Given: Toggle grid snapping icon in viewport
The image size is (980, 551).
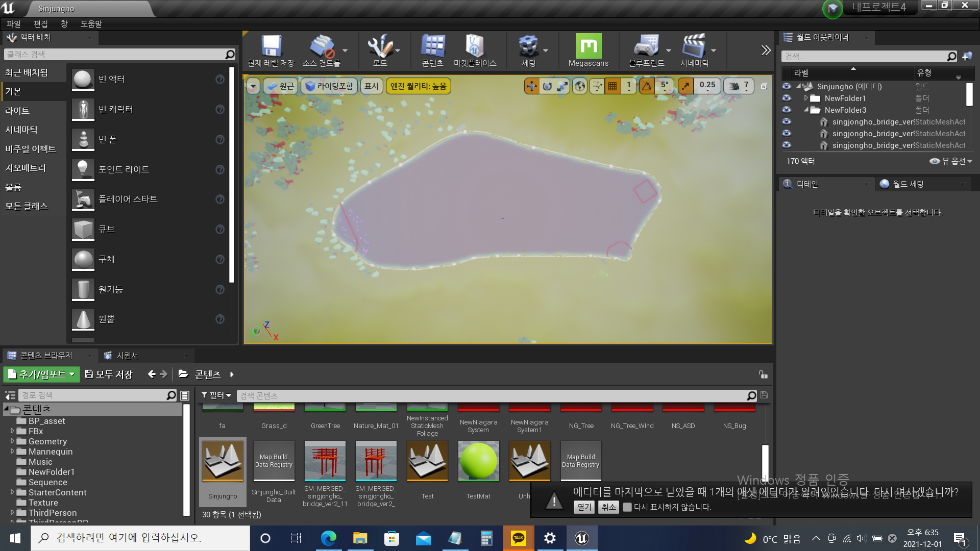Looking at the screenshot, I should click(x=612, y=86).
